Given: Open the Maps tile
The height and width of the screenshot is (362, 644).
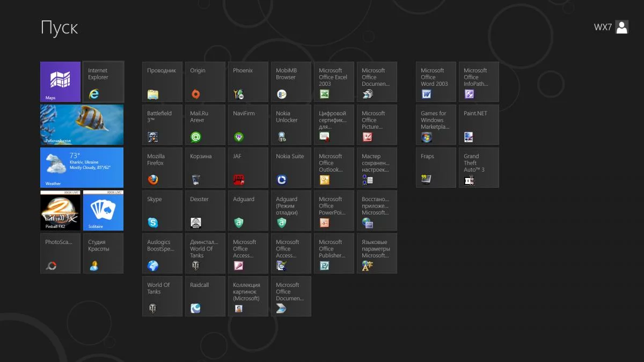Looking at the screenshot, I should click(x=60, y=82).
